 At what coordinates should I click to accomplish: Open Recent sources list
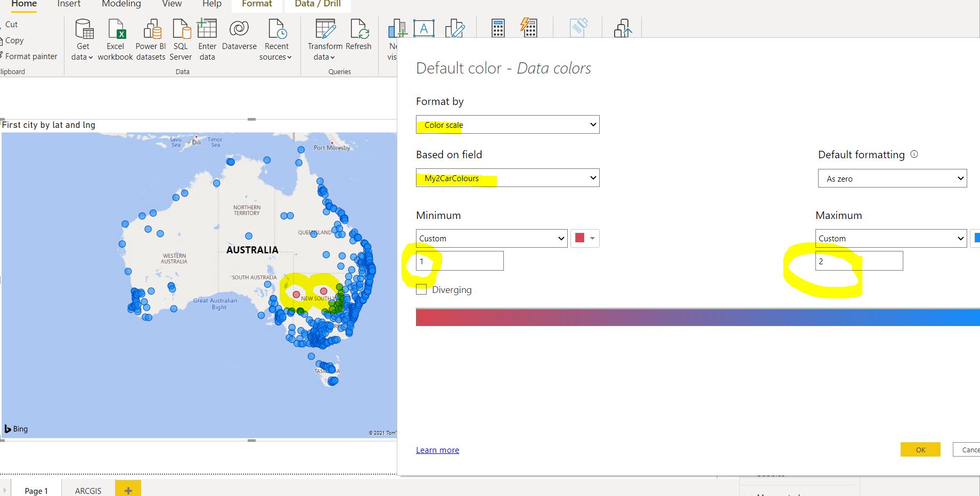coord(276,40)
